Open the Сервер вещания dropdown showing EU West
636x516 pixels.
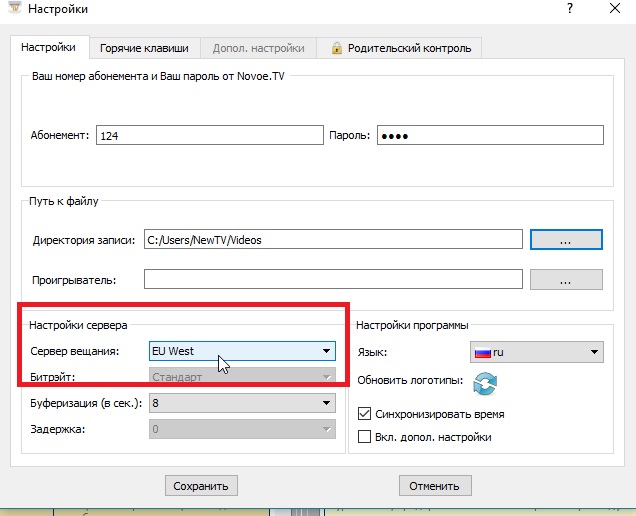(242, 351)
